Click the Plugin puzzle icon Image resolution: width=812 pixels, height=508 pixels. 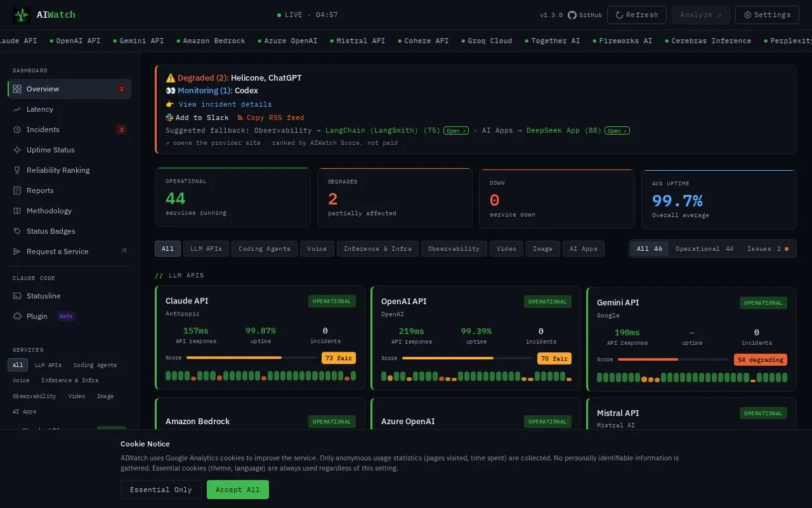pos(17,316)
